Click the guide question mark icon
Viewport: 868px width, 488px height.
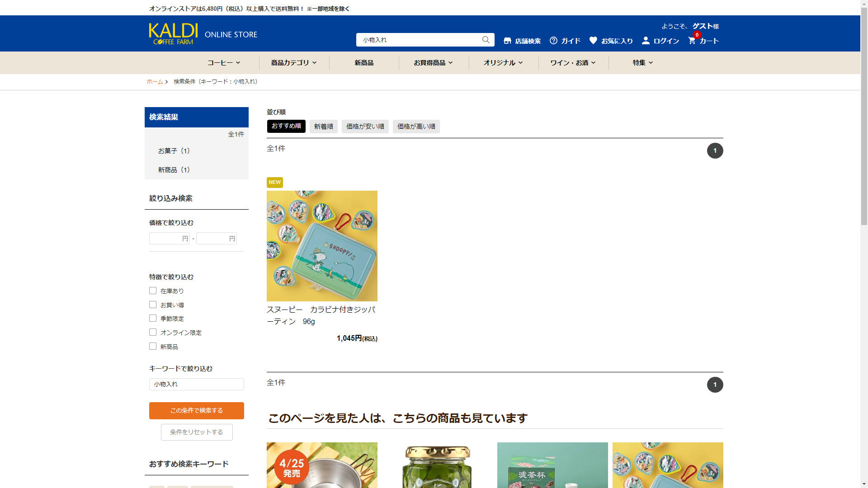[x=553, y=41]
